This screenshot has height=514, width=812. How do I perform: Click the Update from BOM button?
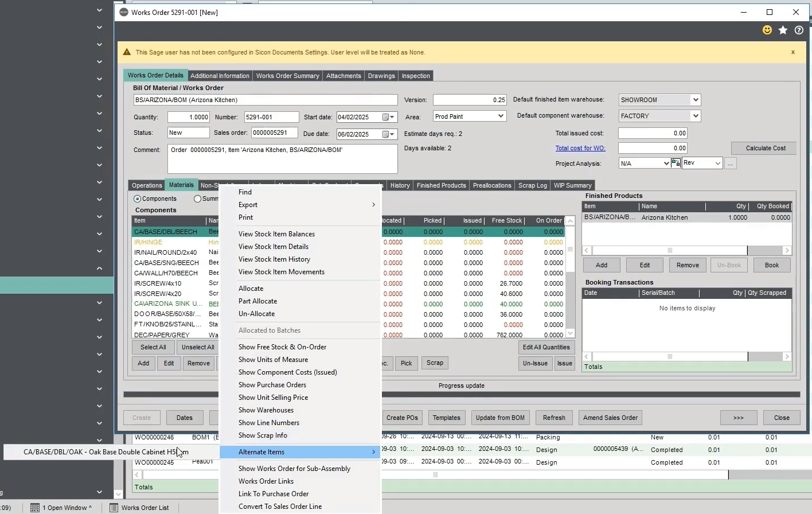coord(500,418)
